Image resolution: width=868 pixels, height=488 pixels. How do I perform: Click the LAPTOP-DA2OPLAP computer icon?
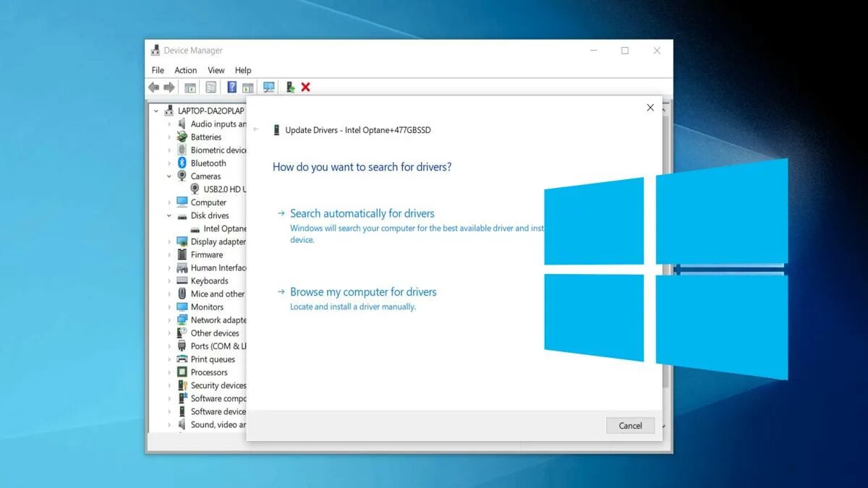tap(169, 111)
